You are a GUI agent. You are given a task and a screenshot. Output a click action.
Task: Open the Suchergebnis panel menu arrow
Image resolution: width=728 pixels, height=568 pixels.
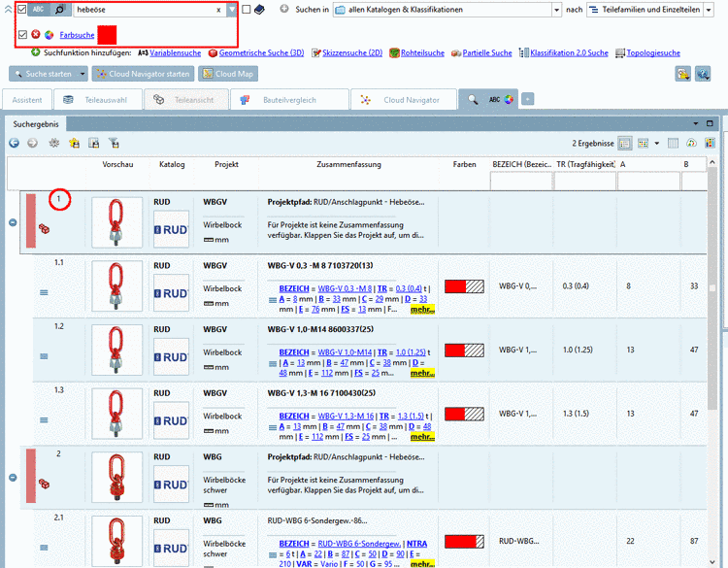tap(696, 123)
